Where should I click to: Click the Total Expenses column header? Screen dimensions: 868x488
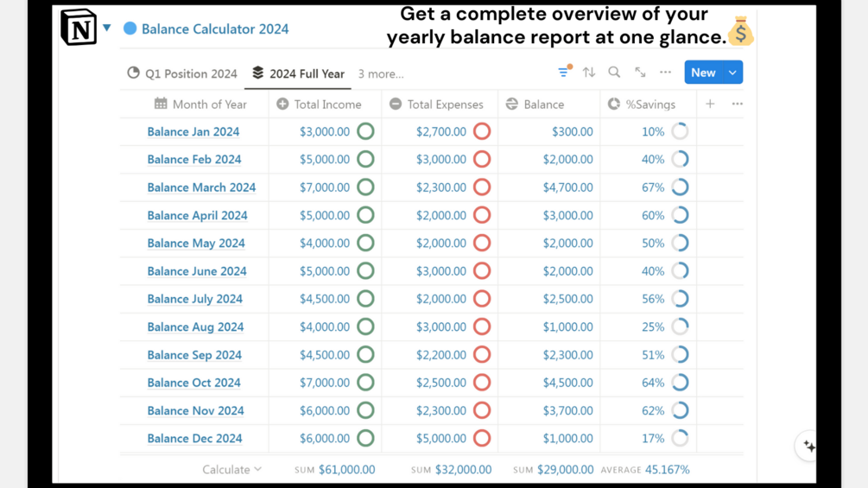[436, 104]
